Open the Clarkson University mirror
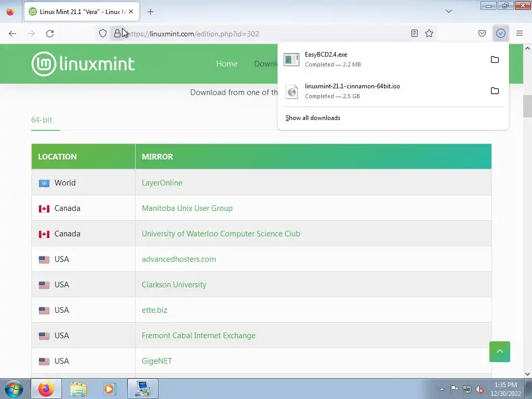This screenshot has width=532, height=399. click(174, 284)
